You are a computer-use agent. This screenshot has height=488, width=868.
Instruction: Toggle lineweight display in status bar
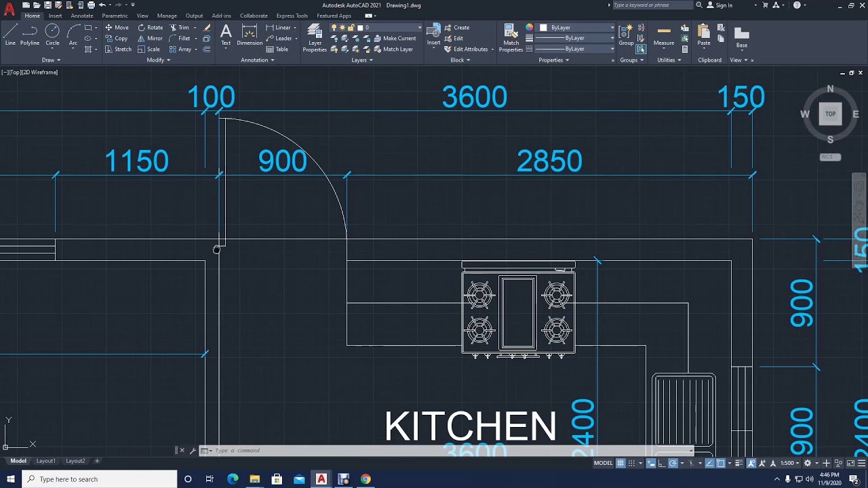point(738,463)
